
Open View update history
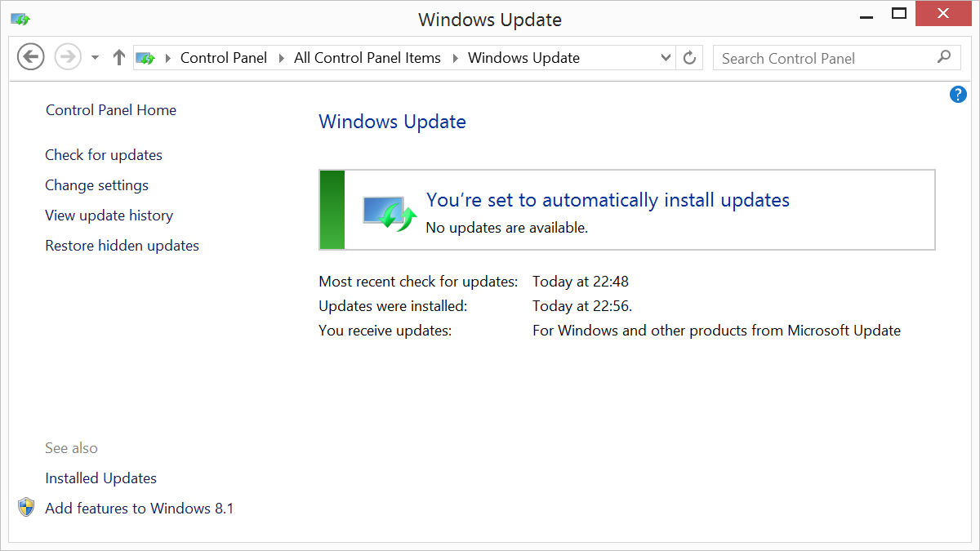coord(109,216)
